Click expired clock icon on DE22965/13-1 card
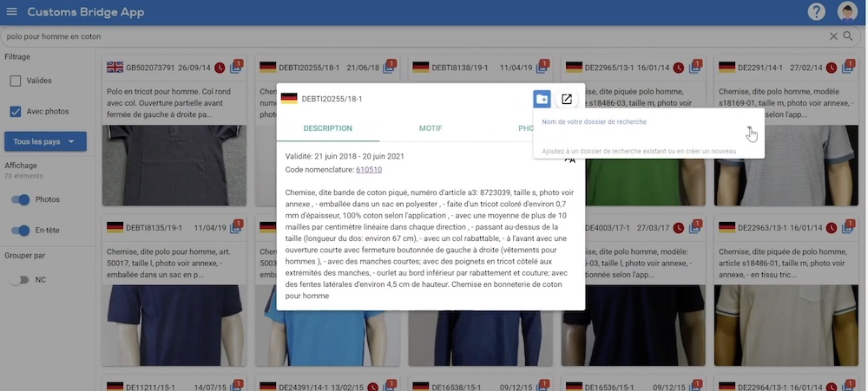Screen dimensions: 868x391 coord(679,68)
